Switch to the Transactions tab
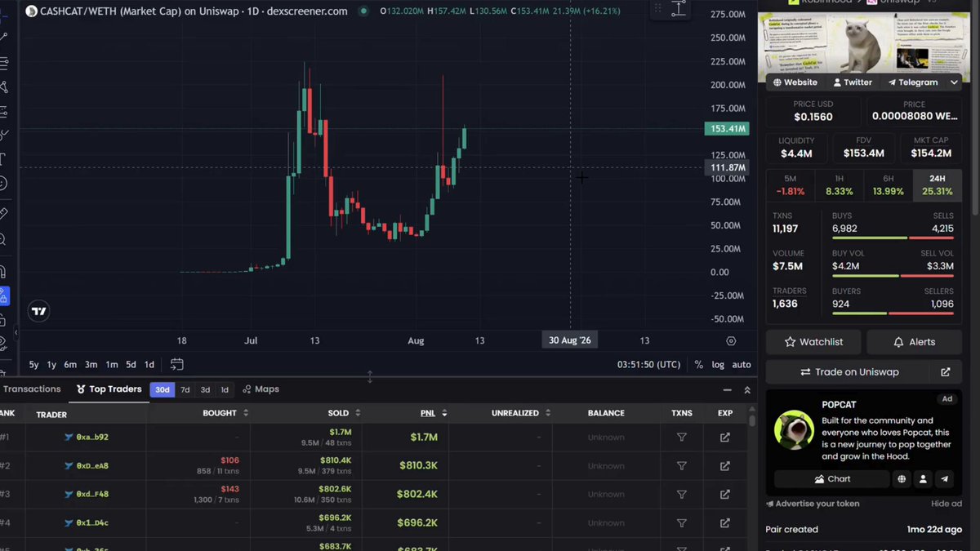This screenshot has height=551, width=980. click(x=32, y=389)
